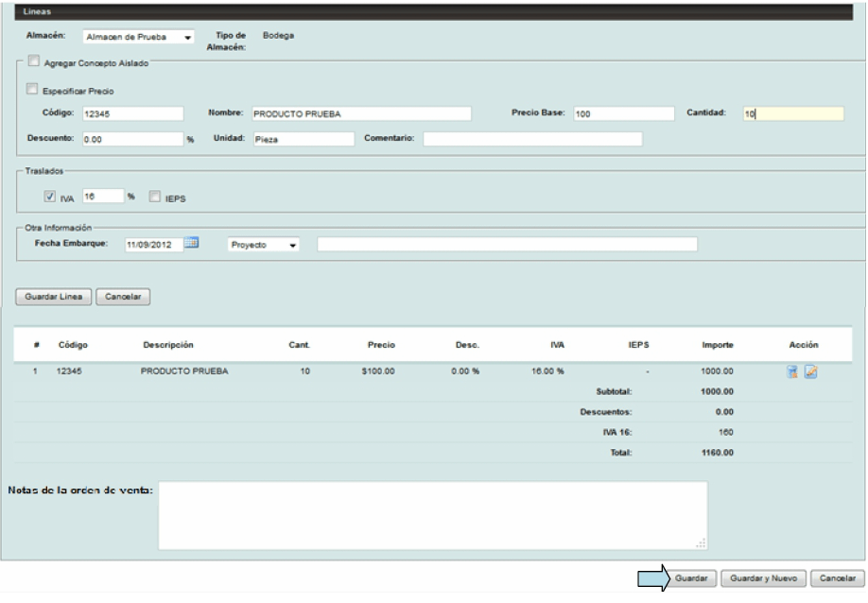Toggle the IEPS checkbox
This screenshot has width=868, height=603.
[154, 196]
